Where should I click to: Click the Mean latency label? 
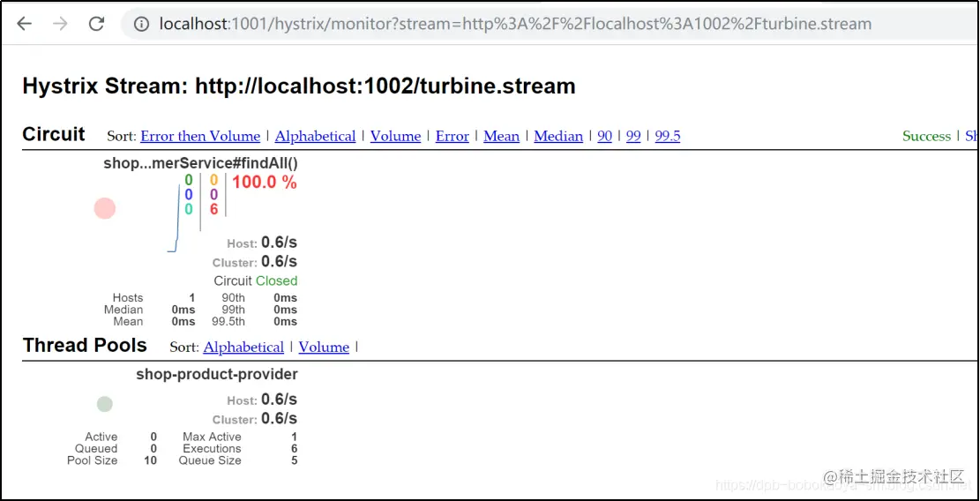[128, 322]
